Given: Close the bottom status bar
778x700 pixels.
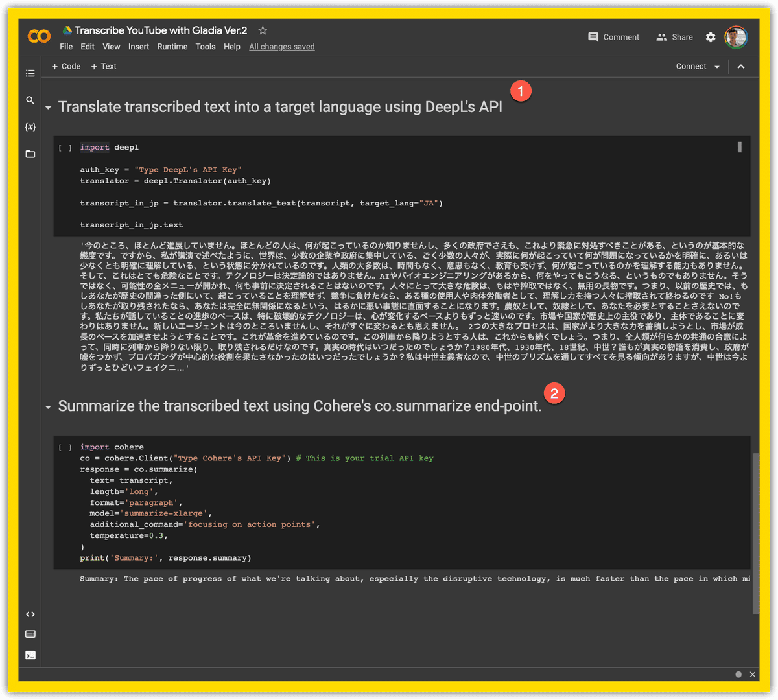Looking at the screenshot, I should (x=753, y=675).
